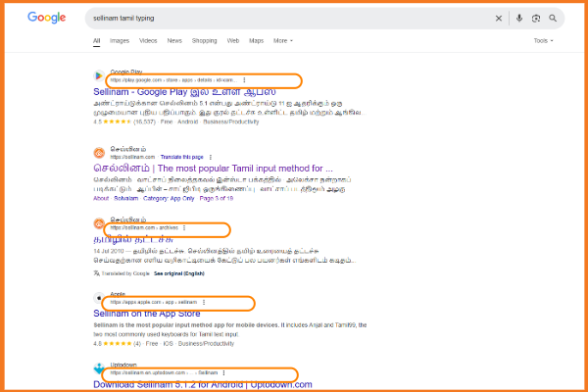Open the Solvalam sitelink
588x392 pixels.
click(x=126, y=198)
